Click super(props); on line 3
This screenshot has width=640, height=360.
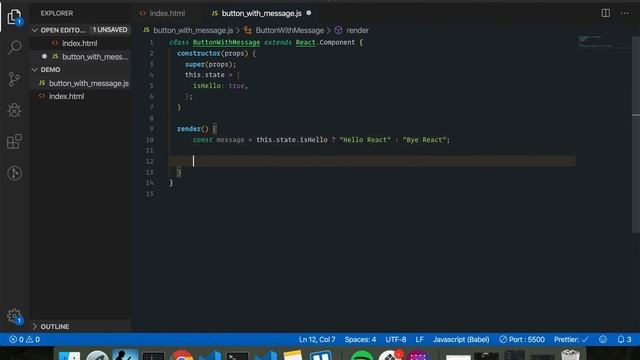[210, 64]
